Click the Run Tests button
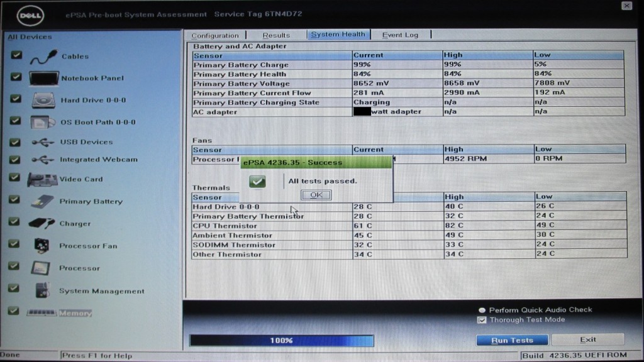The image size is (644, 362). (x=512, y=340)
